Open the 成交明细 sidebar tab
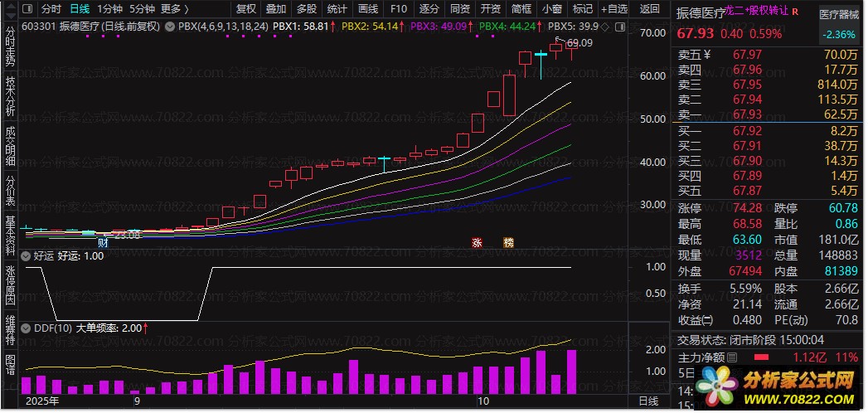 click(10, 146)
